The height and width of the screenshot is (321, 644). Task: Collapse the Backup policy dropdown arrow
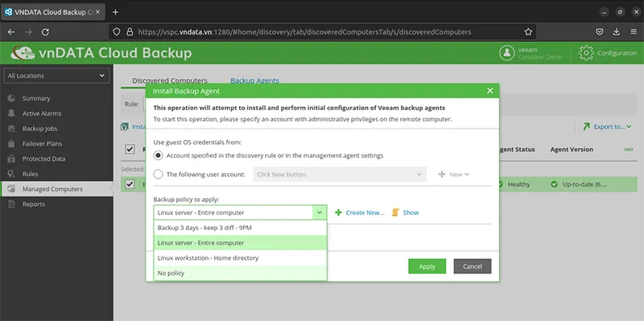pyautogui.click(x=320, y=212)
